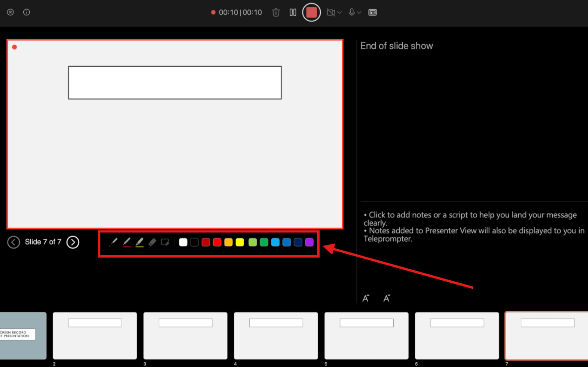Screen dimensions: 588x367
Task: Select the highlighter tool
Action: 139,242
